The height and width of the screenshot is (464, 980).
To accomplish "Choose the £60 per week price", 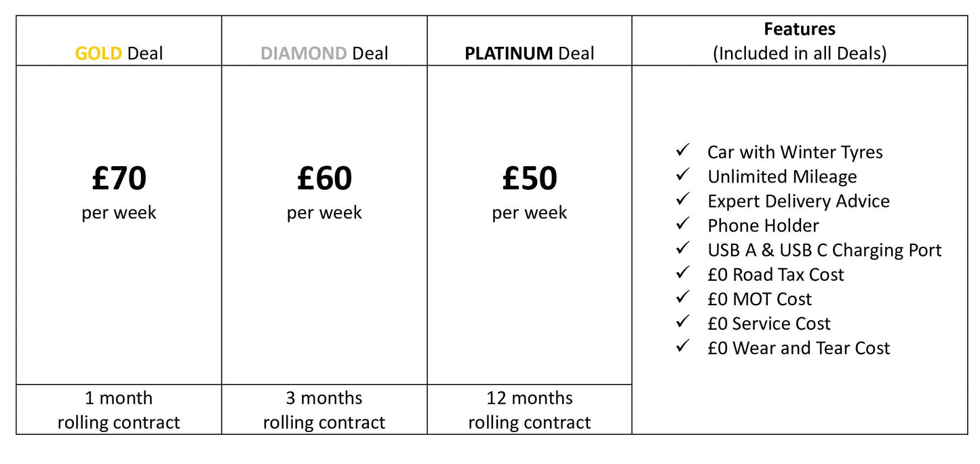I will click(x=324, y=192).
